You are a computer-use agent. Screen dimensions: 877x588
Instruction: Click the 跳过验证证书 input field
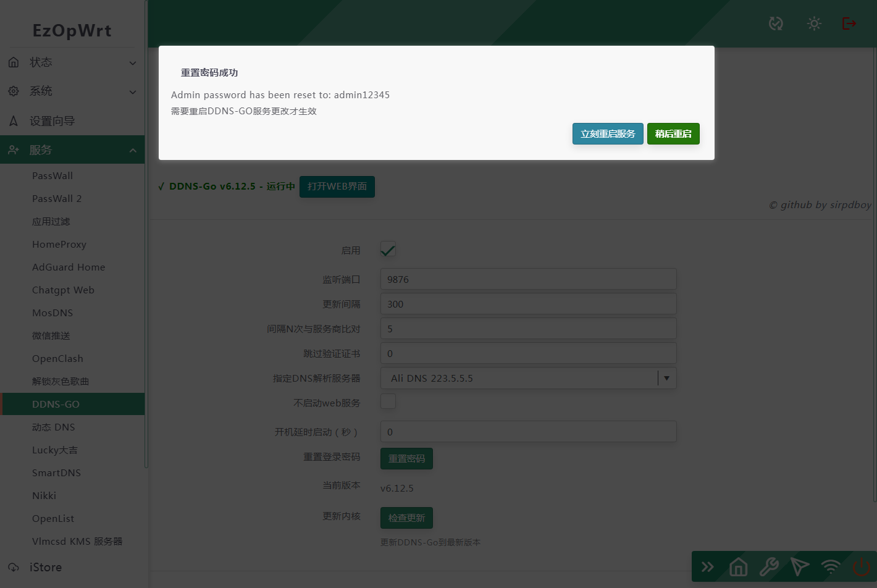pyautogui.click(x=529, y=353)
